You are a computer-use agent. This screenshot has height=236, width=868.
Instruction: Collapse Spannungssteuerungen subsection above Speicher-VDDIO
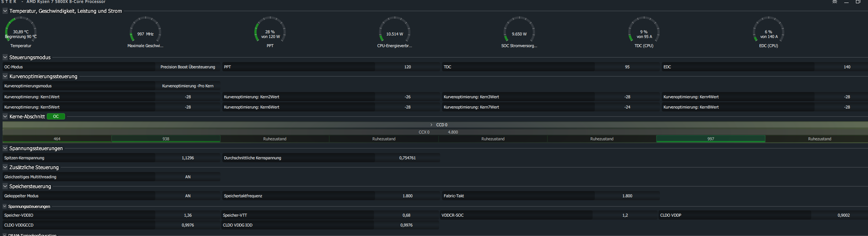[5, 206]
